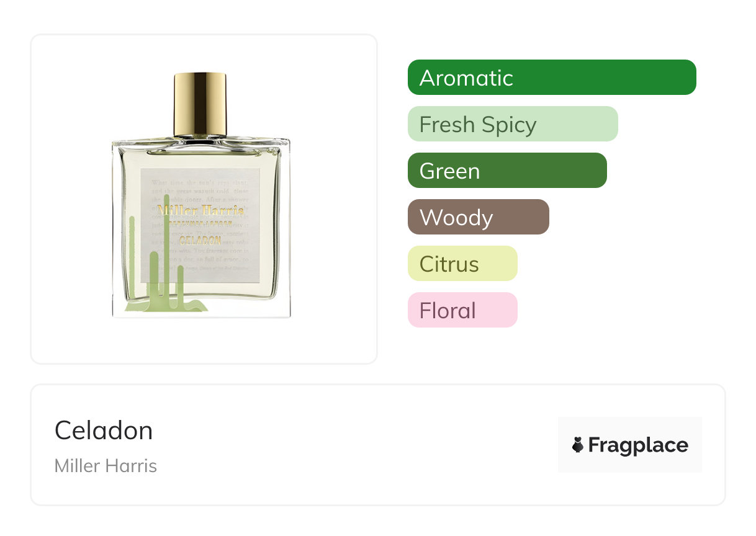The image size is (756, 536).
Task: Click the Miller Harris label on bottle
Action: point(200,211)
